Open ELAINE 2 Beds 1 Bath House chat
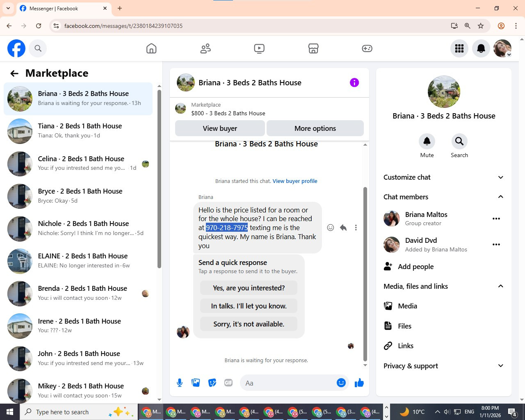 click(78, 261)
